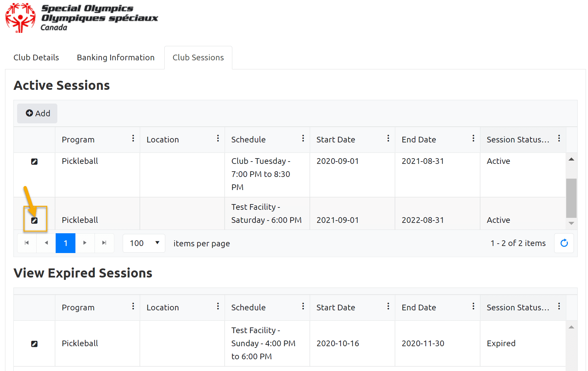Sort Active Sessions by End Date header
588x371 pixels.
coord(419,140)
